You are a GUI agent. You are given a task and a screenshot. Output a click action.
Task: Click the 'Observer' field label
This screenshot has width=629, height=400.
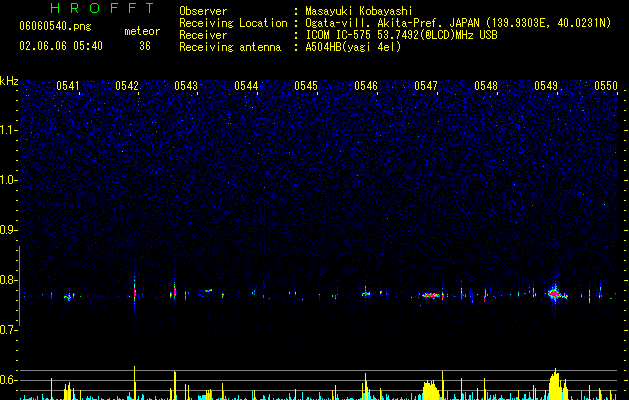coord(203,11)
